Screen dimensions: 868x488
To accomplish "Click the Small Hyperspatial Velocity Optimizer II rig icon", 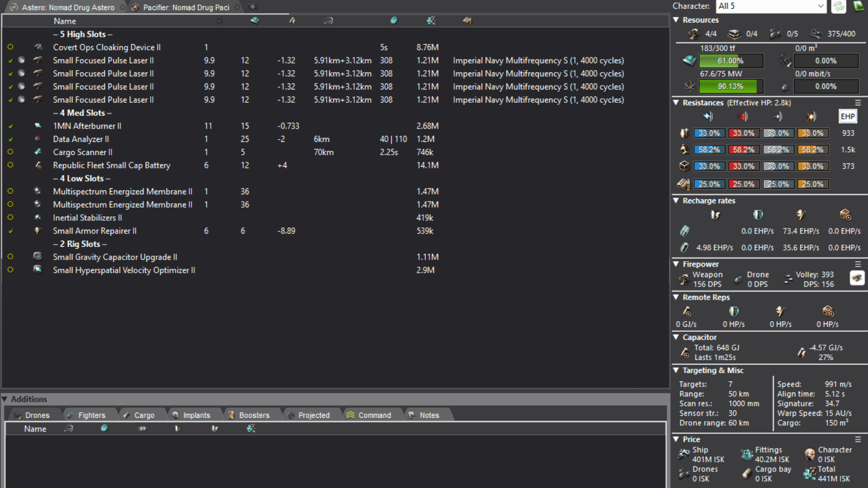I will click(38, 270).
